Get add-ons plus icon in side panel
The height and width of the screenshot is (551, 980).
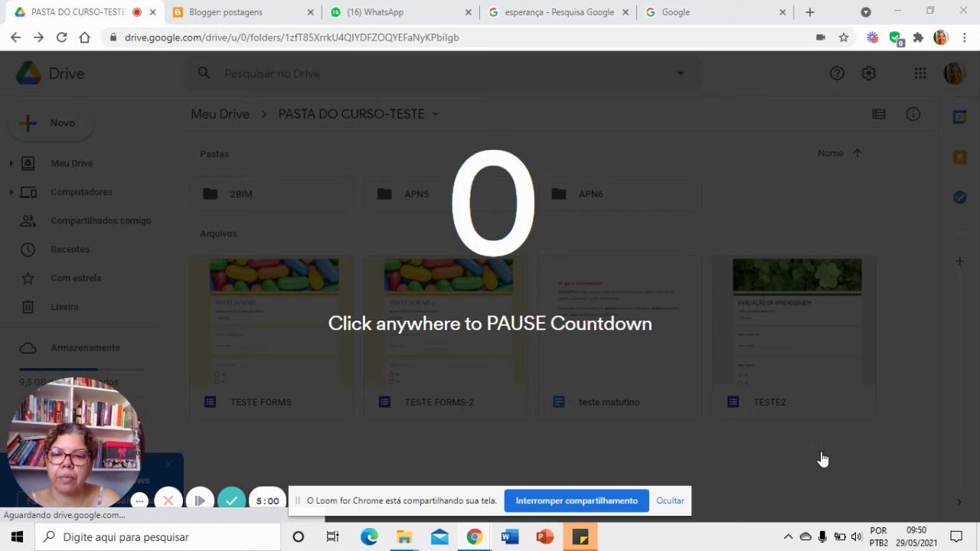tap(959, 262)
